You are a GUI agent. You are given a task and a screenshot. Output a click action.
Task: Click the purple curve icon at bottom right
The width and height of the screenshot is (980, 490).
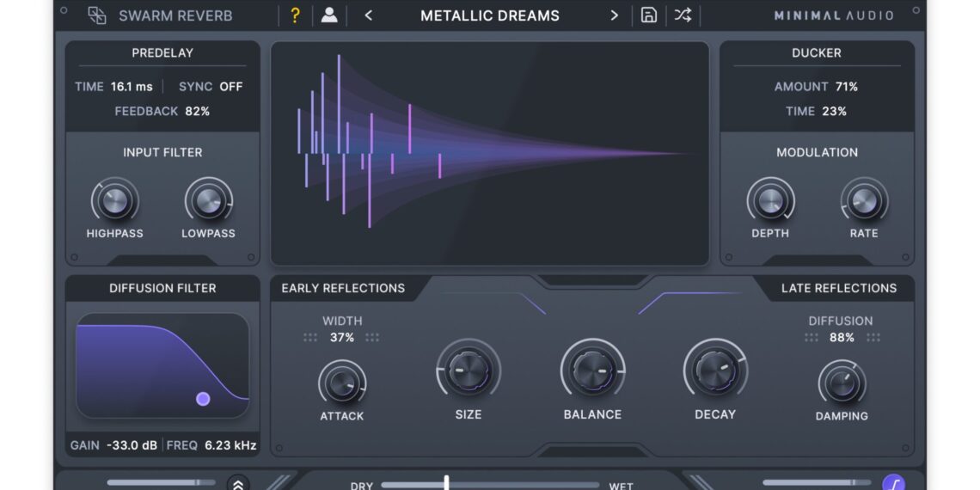click(x=893, y=484)
